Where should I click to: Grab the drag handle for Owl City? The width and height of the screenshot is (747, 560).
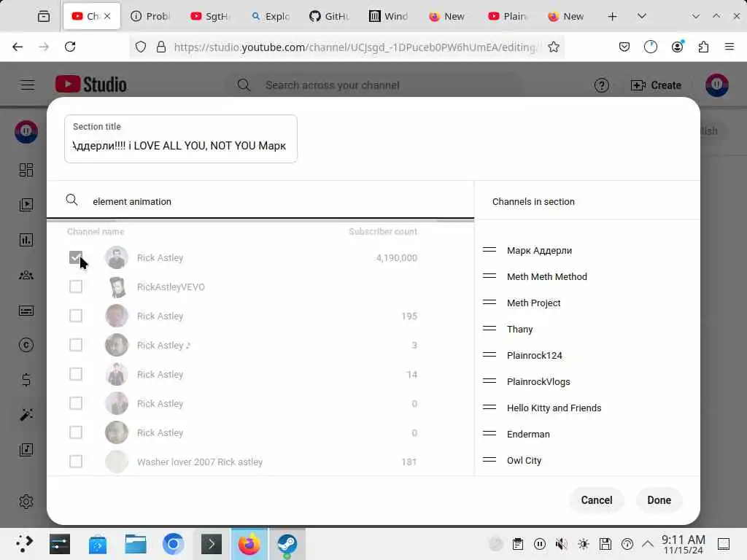489,459
